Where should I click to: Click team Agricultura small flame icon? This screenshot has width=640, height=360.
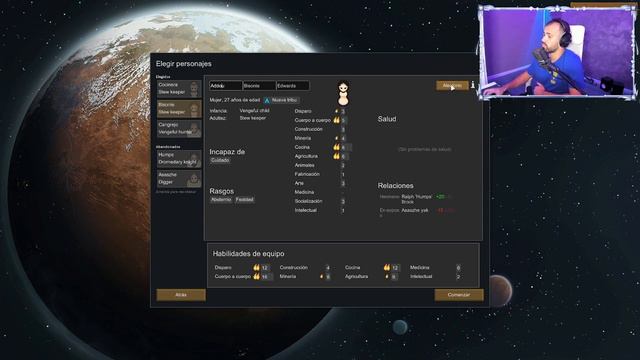click(x=387, y=276)
